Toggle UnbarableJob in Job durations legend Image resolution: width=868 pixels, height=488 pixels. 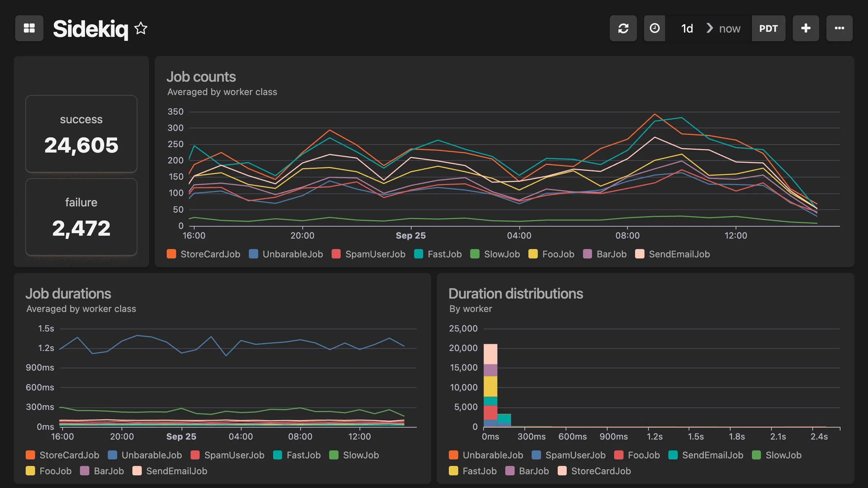[x=152, y=455]
